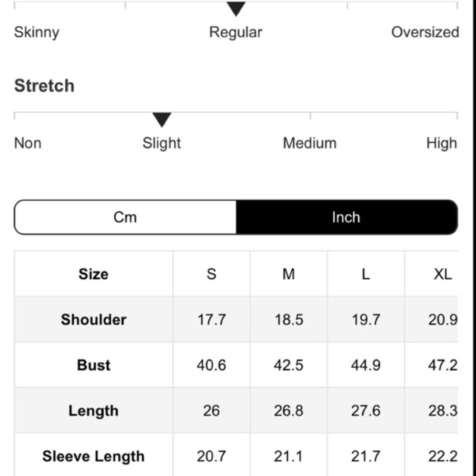Screen dimensions: 476x476
Task: Click the Sleeve Length row label
Action: tap(93, 456)
